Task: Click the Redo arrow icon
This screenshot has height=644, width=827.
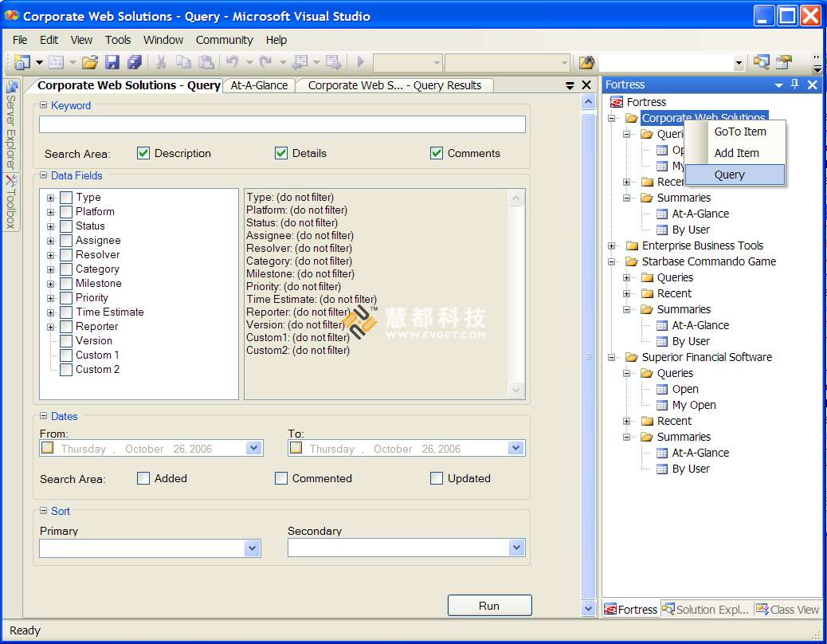Action: point(266,62)
